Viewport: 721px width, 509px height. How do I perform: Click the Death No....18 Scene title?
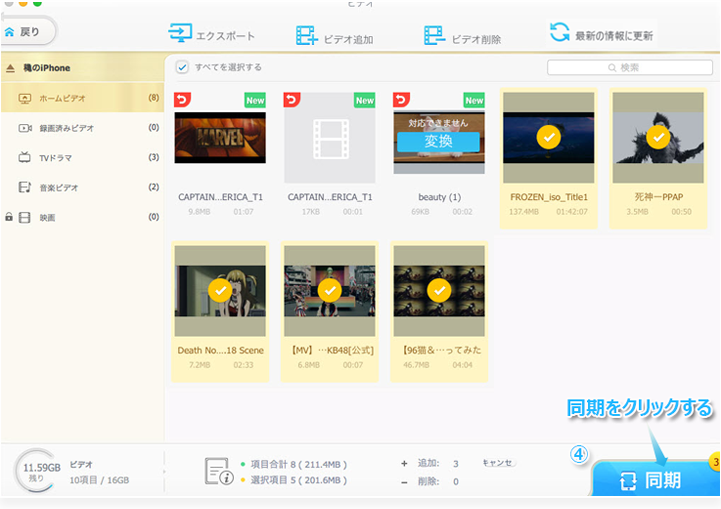pyautogui.click(x=220, y=350)
